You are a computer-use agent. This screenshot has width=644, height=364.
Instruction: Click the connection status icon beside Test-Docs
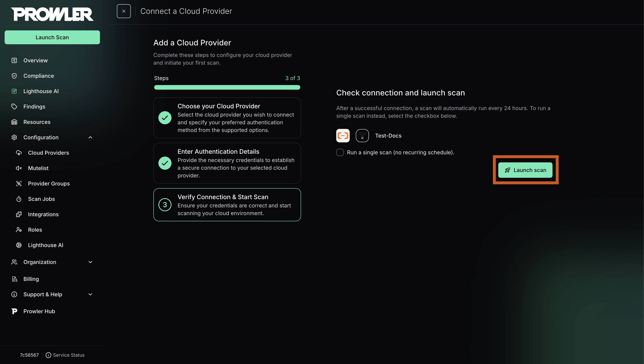362,136
